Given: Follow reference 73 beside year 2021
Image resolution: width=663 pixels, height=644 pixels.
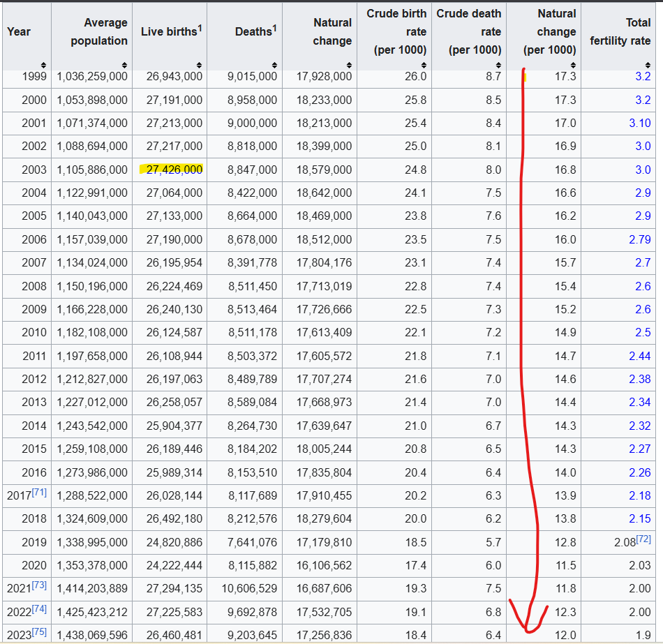Looking at the screenshot, I should pos(38,587).
